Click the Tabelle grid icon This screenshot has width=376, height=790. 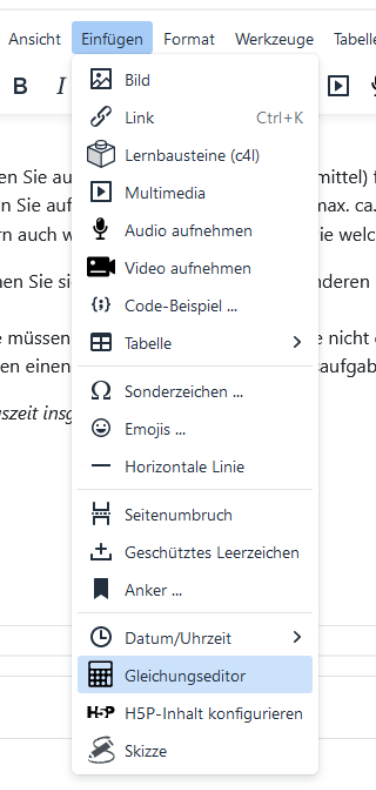(x=101, y=343)
